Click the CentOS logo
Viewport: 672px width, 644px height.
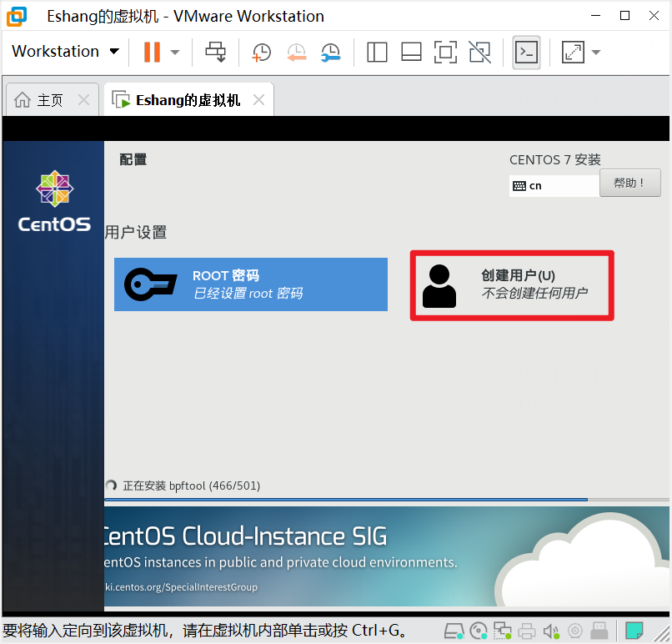coord(54,202)
